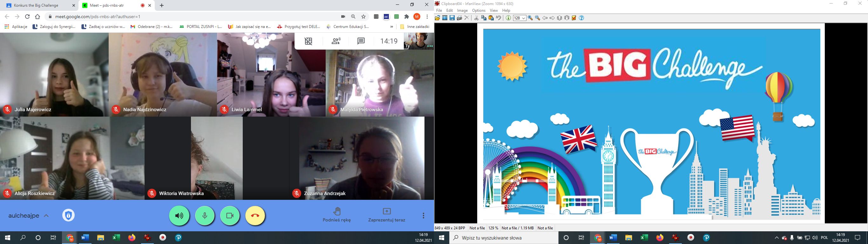Click the Zoom out magnifier in IrfanView

538,18
